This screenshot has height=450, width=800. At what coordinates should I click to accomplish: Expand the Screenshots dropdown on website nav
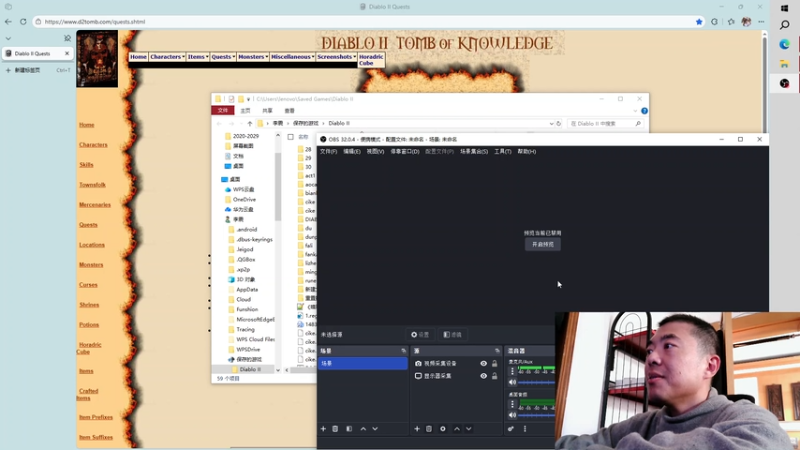point(336,57)
